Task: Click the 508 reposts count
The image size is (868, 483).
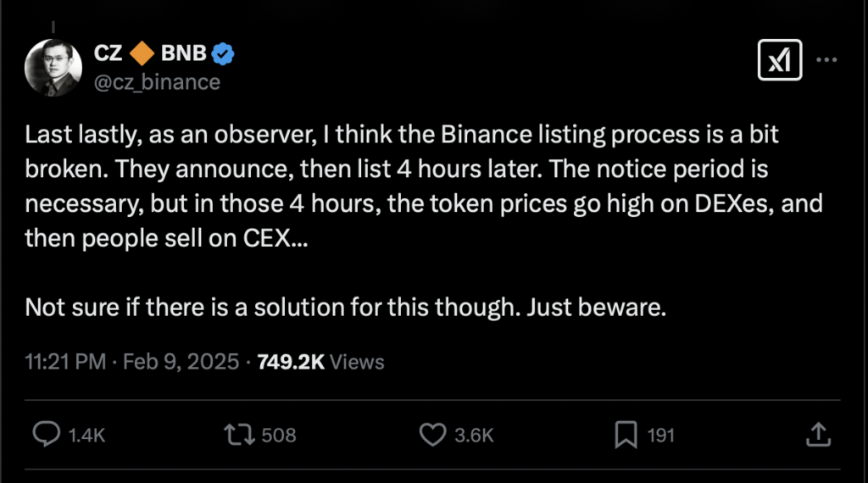Action: 278,436
